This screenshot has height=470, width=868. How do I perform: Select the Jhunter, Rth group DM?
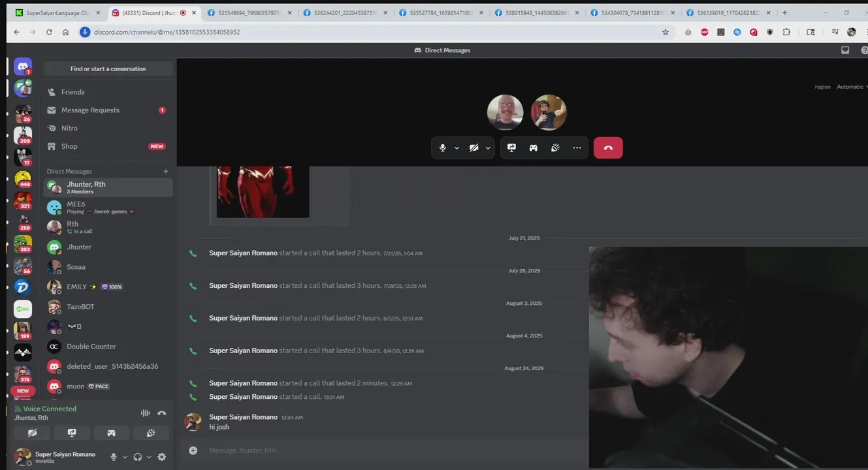(108, 187)
